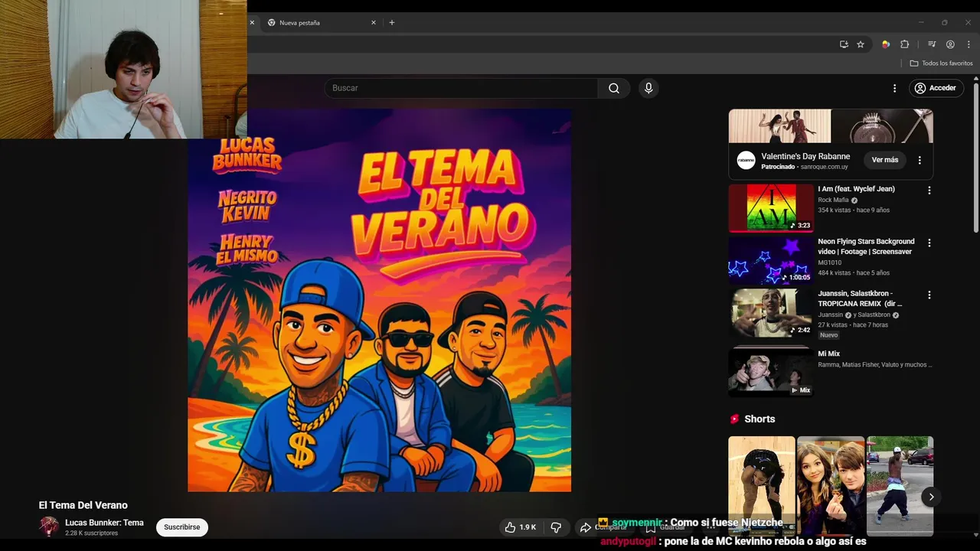Click Neon Flying Stars Background video title
The height and width of the screenshot is (551, 980).
click(866, 246)
